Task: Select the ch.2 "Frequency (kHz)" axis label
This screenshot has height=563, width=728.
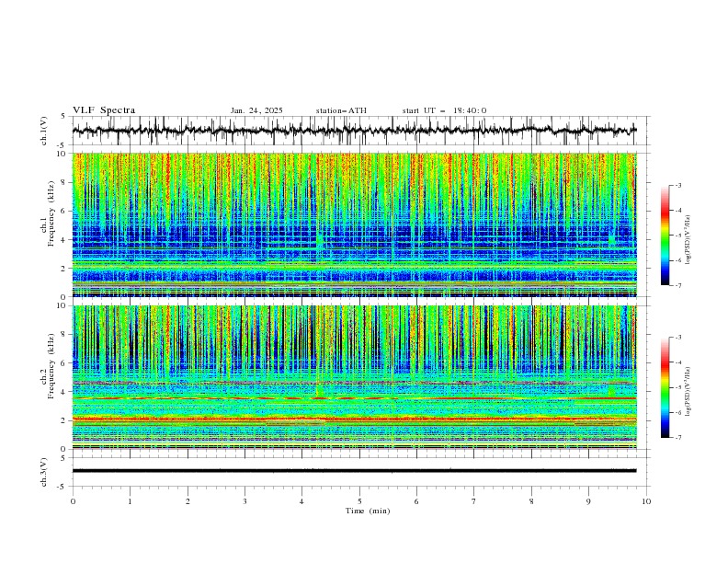Action: (51, 365)
